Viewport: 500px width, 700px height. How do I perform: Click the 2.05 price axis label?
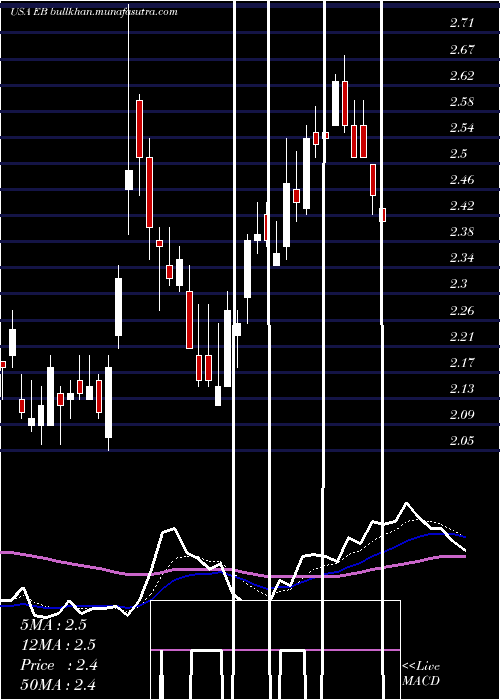point(462,441)
